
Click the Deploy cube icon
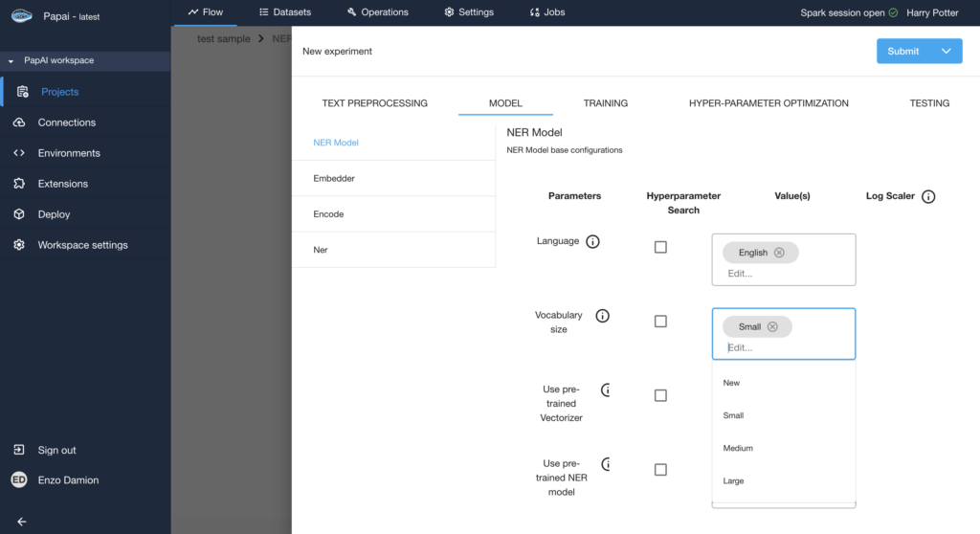coord(19,213)
